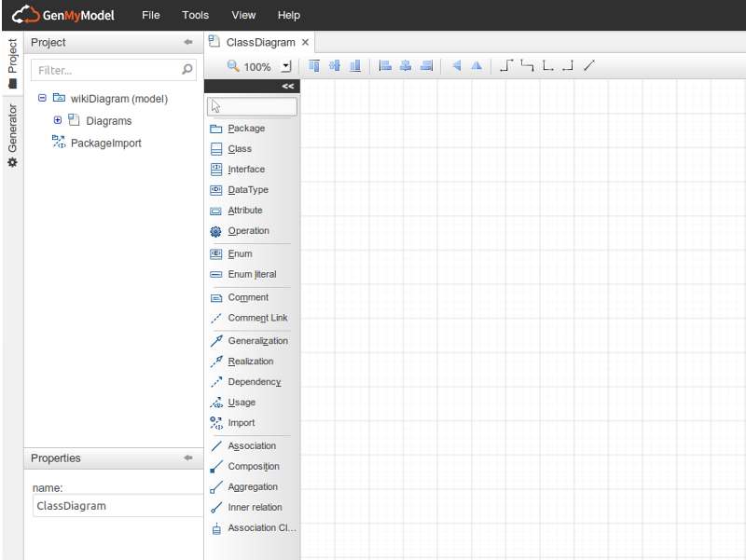
Task: Select the Enum tool
Action: tap(238, 253)
